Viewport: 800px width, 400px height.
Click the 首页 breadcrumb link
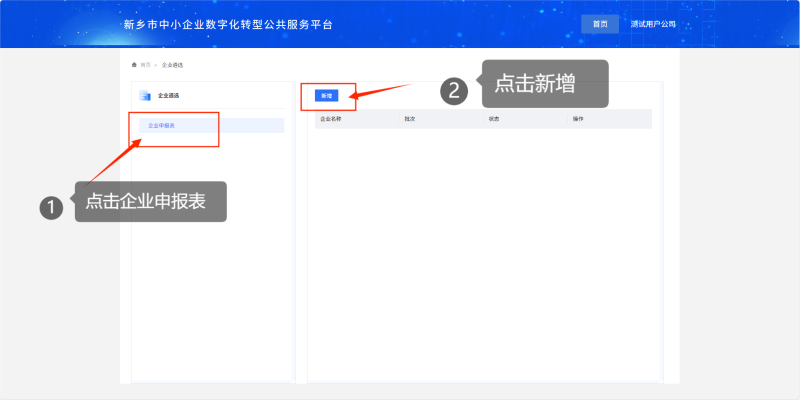146,65
